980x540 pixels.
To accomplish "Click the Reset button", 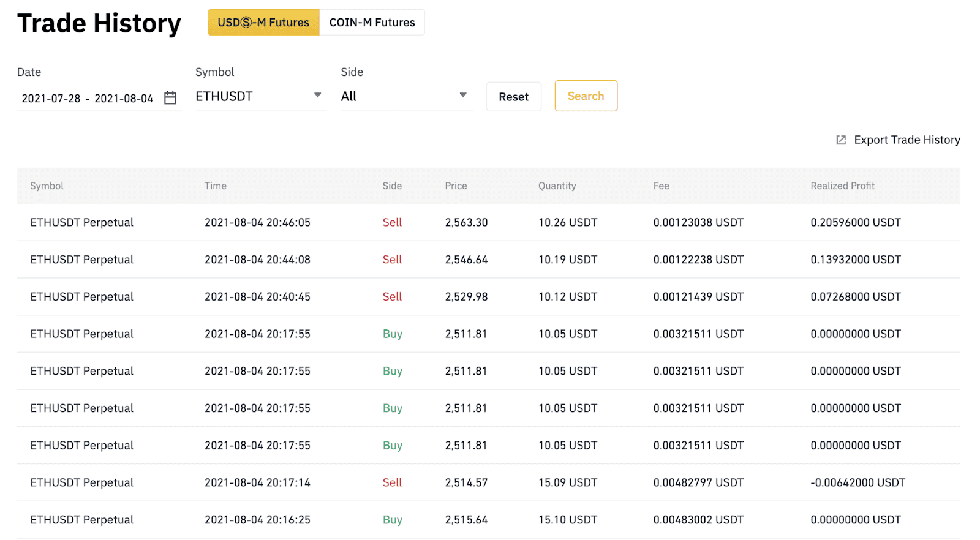I will pos(513,97).
